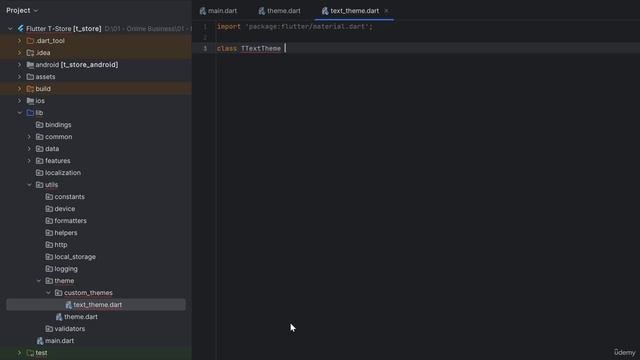The image size is (640, 360).
Task: Open theme.dart in the project tree
Action: (x=81, y=317)
